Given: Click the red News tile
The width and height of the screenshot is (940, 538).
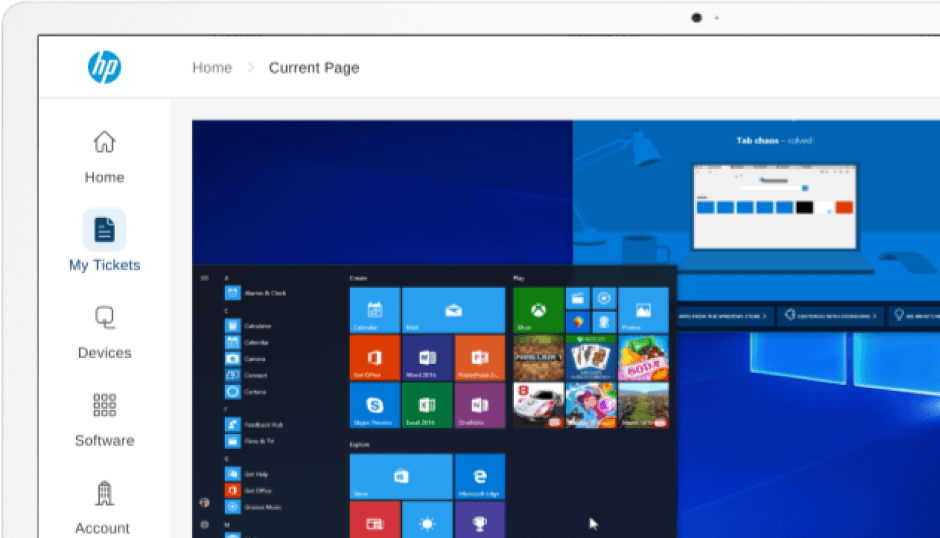Looking at the screenshot, I should pyautogui.click(x=375, y=519).
